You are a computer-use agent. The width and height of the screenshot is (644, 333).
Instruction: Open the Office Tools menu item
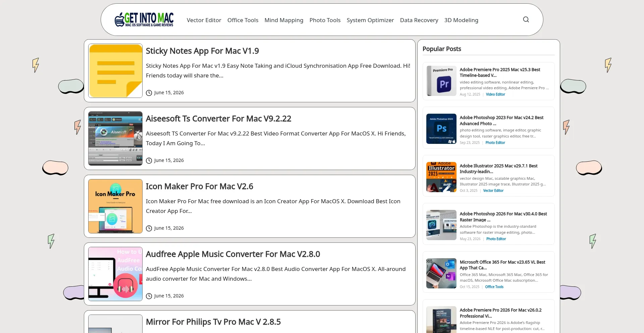pos(243,20)
